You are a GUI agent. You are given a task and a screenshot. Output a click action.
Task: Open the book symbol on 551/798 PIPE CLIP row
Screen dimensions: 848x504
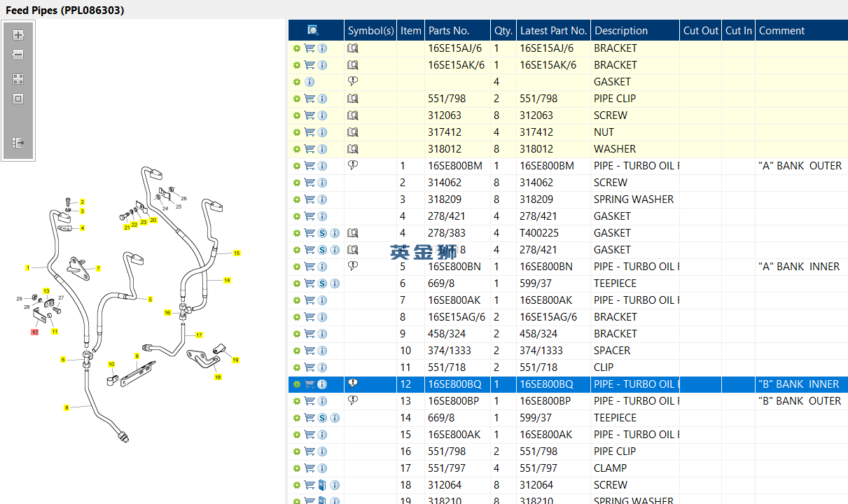pos(353,99)
